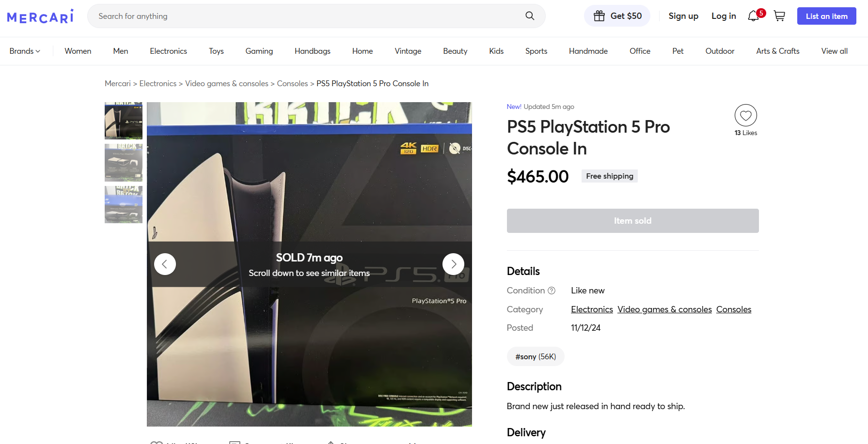Show next product photo arrow

click(453, 264)
